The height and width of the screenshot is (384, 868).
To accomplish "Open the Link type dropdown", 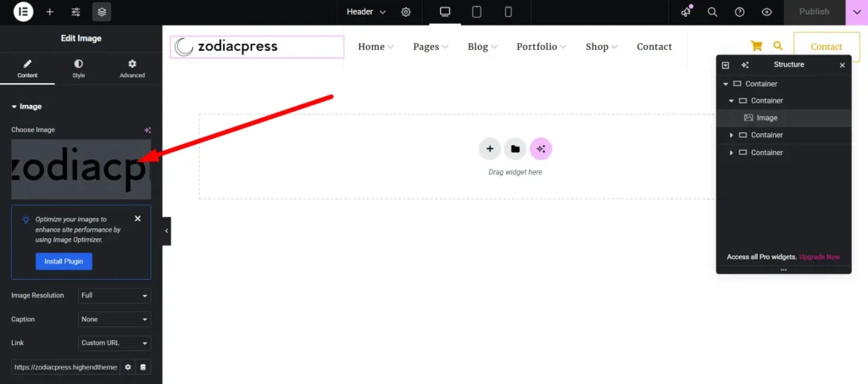I will (114, 343).
